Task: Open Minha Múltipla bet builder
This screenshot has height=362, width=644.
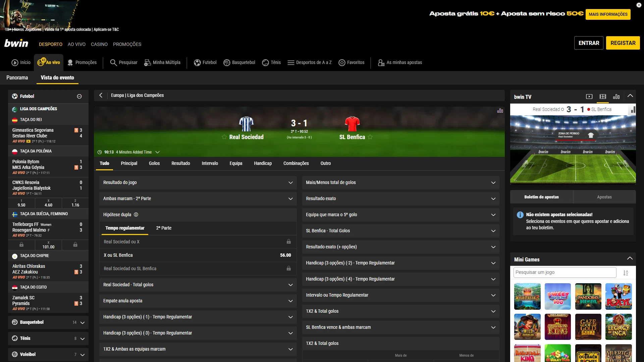Action: click(x=162, y=63)
